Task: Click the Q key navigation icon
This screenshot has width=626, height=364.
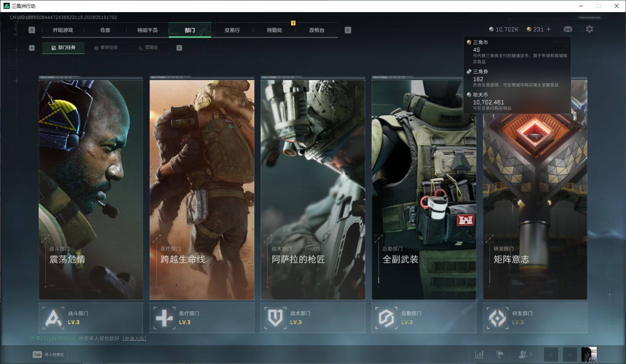Action: [32, 30]
